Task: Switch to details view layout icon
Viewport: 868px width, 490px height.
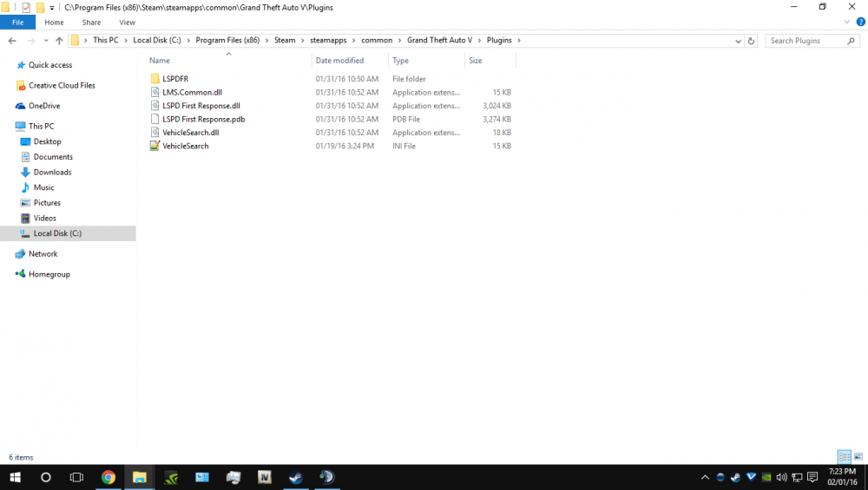Action: pyautogui.click(x=845, y=457)
